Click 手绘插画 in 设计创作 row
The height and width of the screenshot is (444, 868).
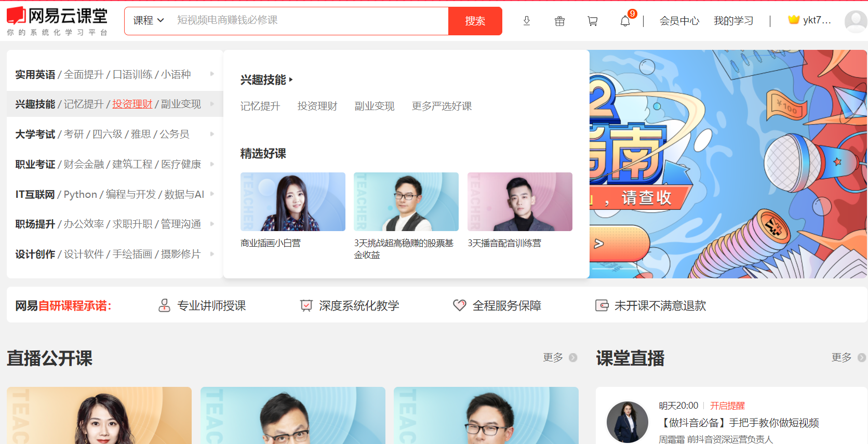coord(132,254)
